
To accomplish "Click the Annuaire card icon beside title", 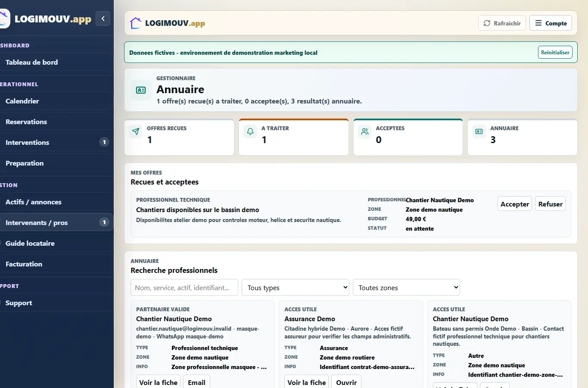I will click(x=141, y=90).
